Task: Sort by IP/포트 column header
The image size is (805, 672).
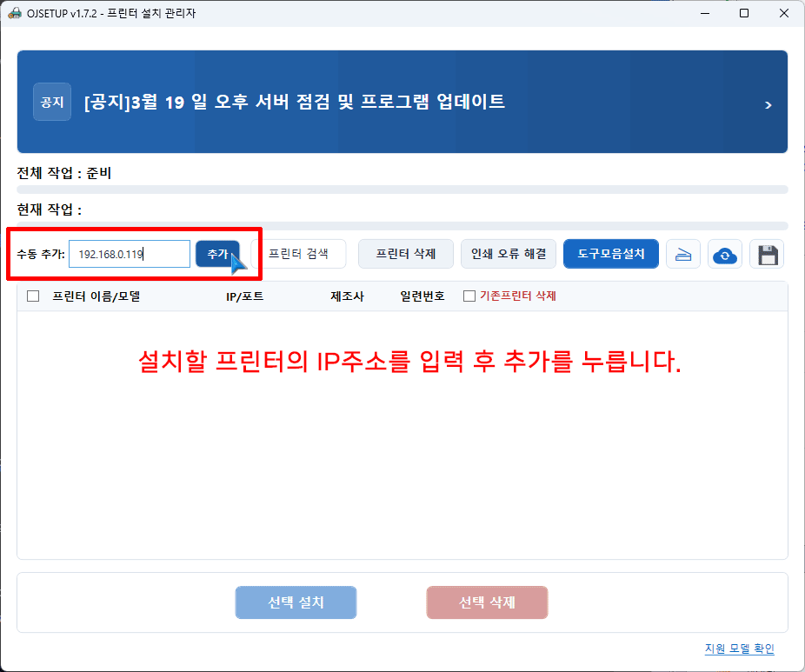Action: (x=244, y=296)
